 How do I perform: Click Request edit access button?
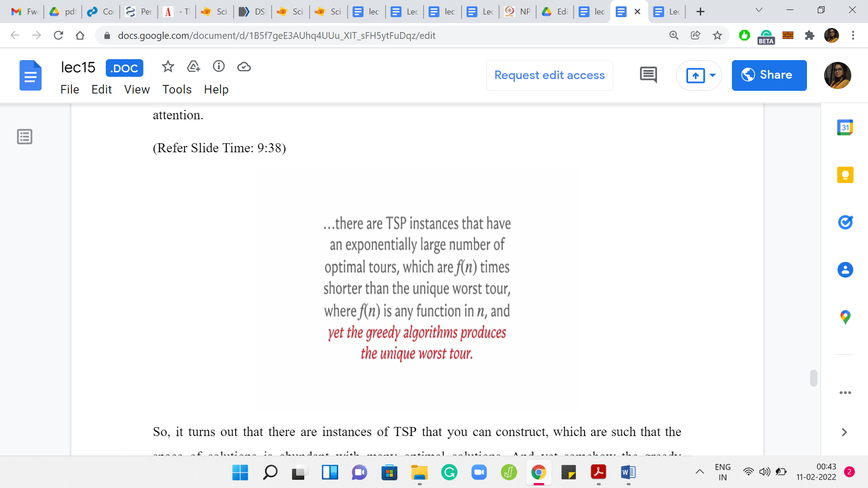(x=549, y=75)
